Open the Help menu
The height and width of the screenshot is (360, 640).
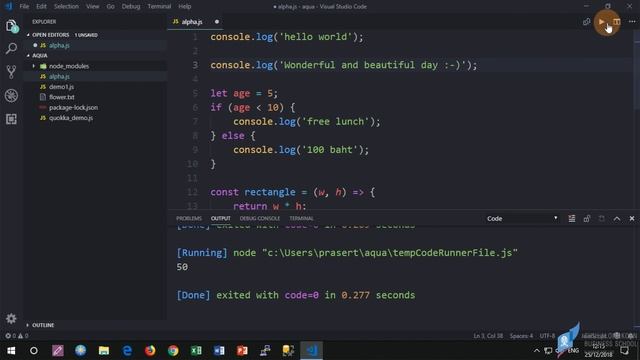coord(184,7)
